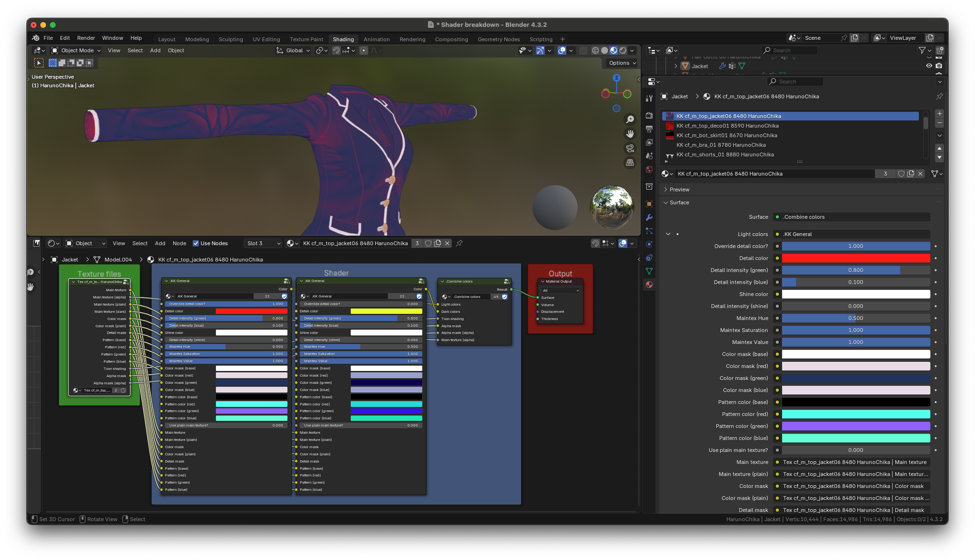Toggle camera view in viewport
This screenshot has width=975, height=560.
(630, 148)
